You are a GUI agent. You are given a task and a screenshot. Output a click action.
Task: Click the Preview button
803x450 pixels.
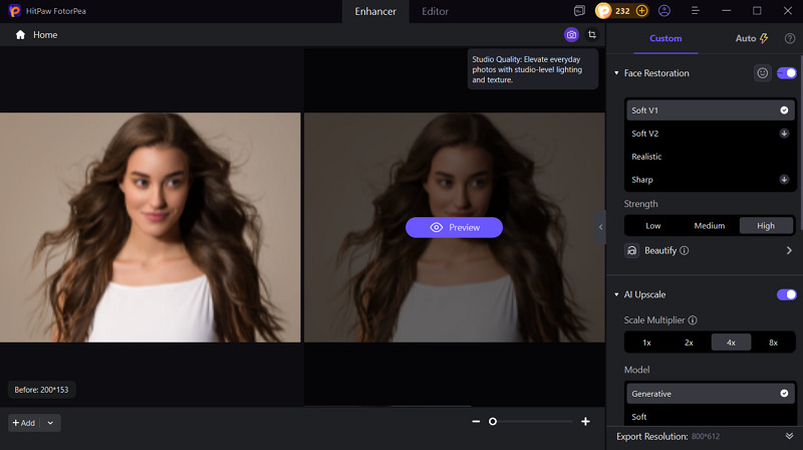click(454, 227)
